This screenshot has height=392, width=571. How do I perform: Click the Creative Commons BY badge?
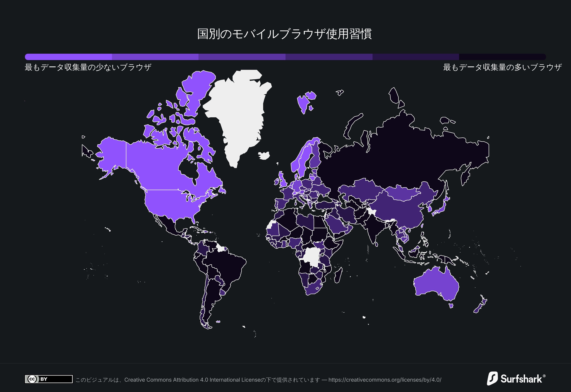49,379
